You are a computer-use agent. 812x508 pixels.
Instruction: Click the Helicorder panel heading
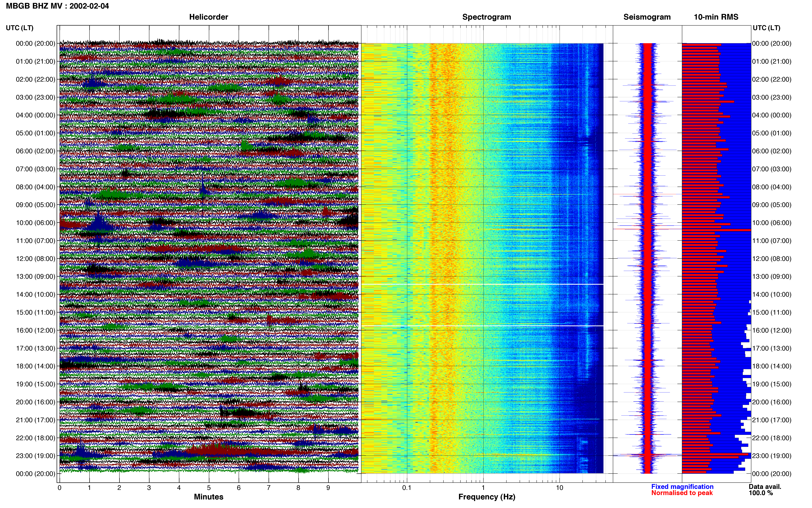tap(209, 17)
